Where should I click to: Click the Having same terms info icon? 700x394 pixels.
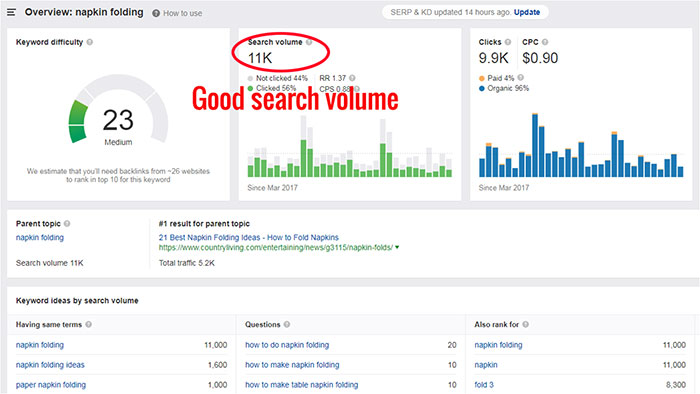[x=88, y=324]
